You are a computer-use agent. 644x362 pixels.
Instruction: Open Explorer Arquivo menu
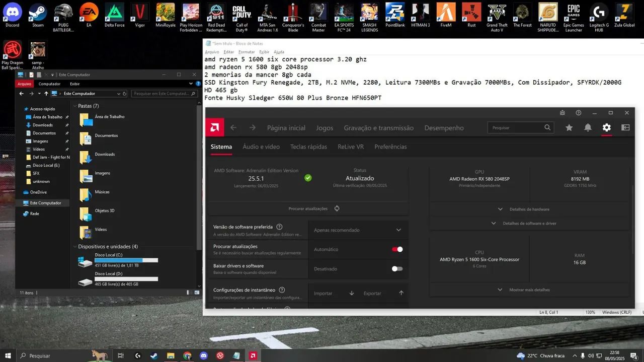tap(24, 84)
